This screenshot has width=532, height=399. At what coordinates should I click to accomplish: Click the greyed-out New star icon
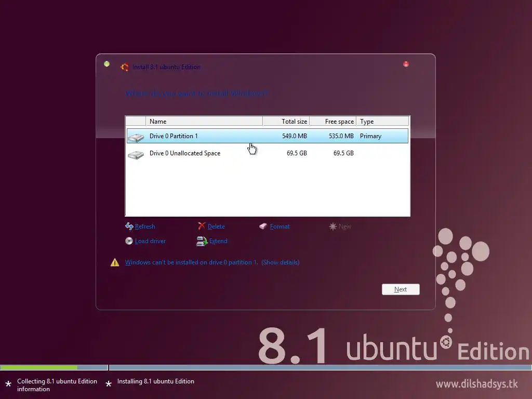click(x=333, y=227)
